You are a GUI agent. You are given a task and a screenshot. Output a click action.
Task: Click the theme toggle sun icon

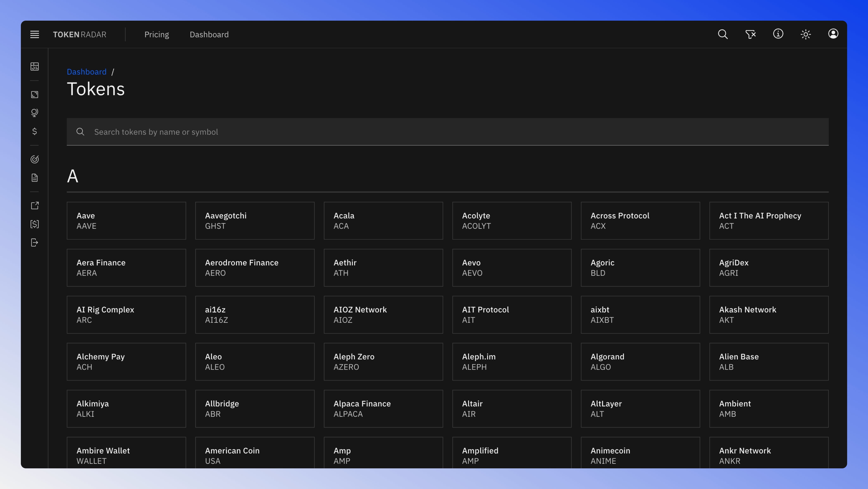805,34
